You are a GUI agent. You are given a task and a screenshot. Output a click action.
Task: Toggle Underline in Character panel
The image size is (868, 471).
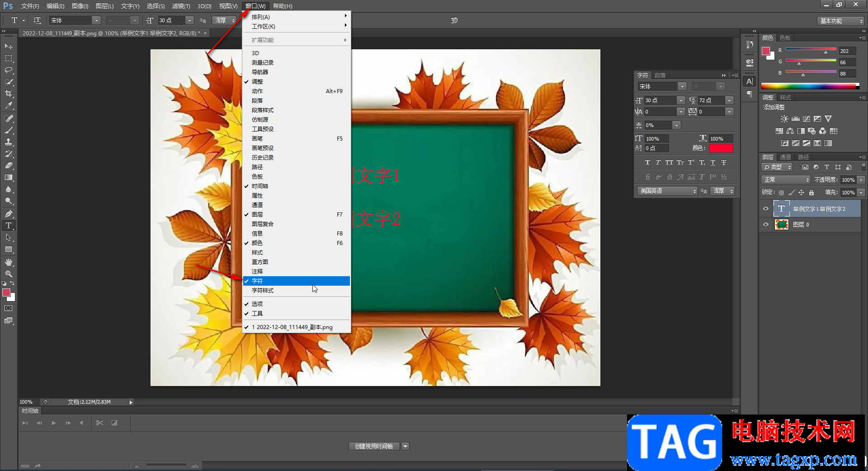pyautogui.click(x=713, y=162)
